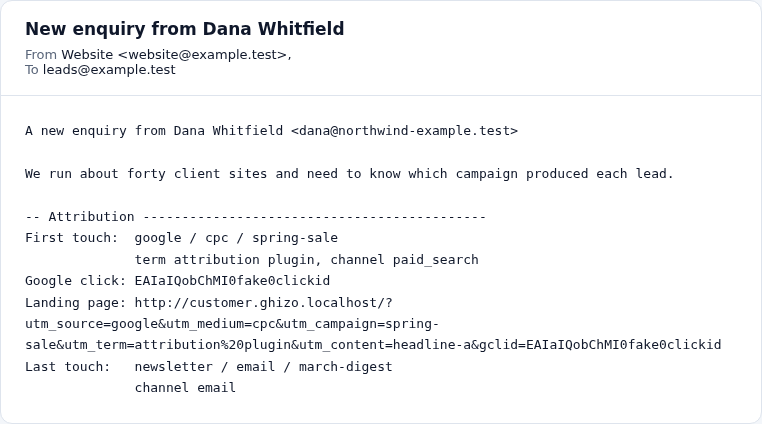Click the Last touch label

coord(68,367)
